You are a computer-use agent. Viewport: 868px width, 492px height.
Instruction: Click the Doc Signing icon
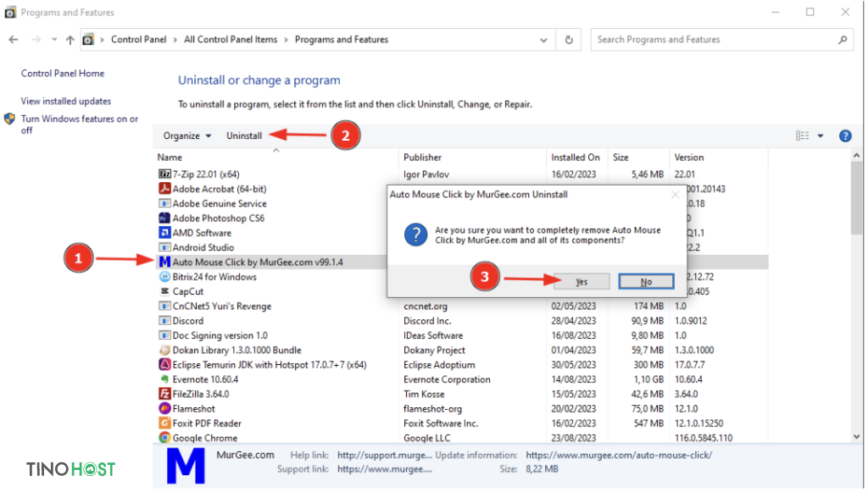coord(164,335)
